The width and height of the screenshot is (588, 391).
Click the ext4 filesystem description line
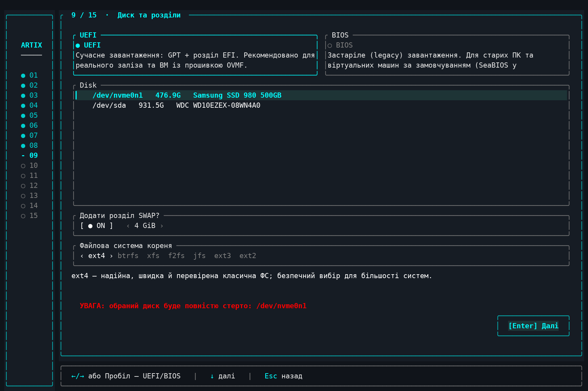tap(252, 276)
